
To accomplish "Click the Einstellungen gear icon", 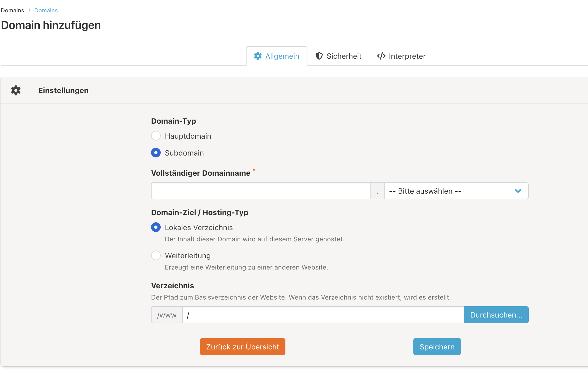I will pos(16,90).
